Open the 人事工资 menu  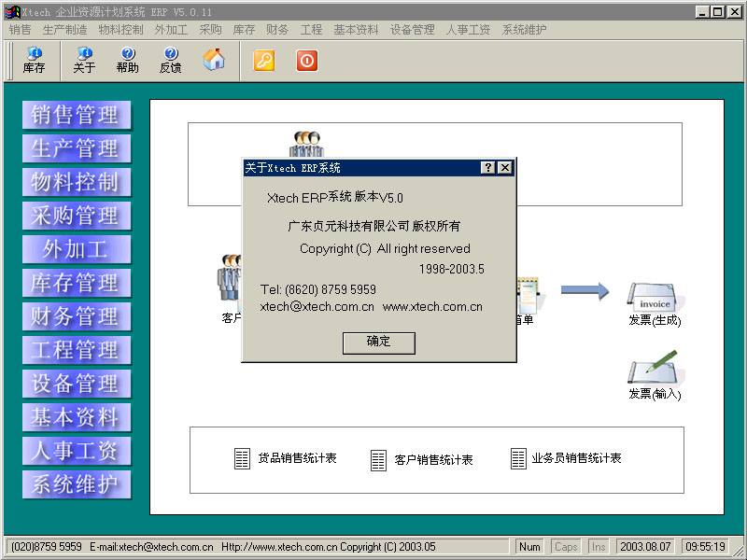[x=468, y=30]
